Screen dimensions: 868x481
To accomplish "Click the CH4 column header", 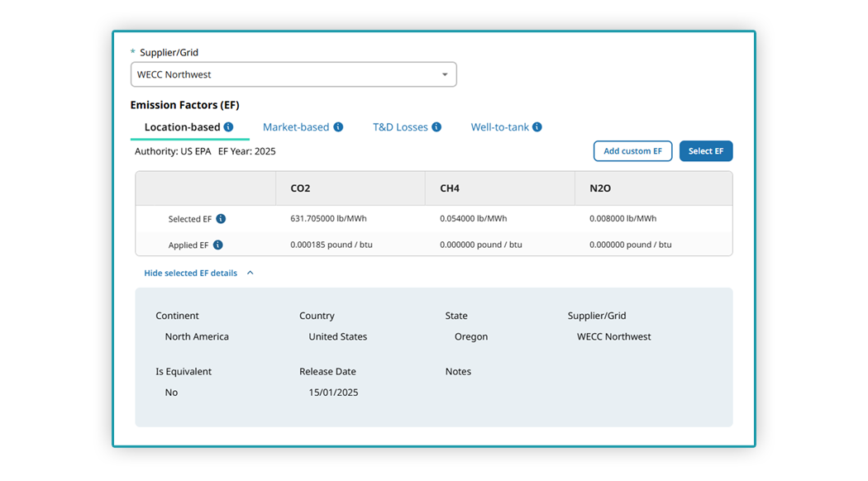I will coord(450,188).
